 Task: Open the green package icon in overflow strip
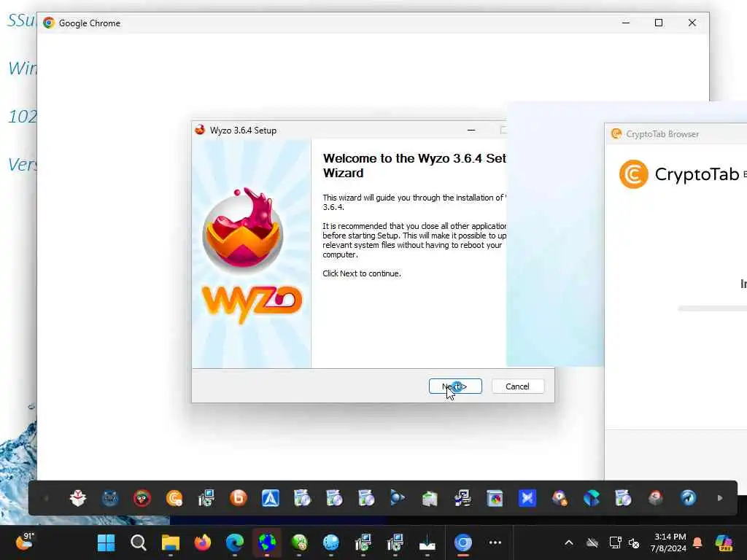[x=430, y=498]
